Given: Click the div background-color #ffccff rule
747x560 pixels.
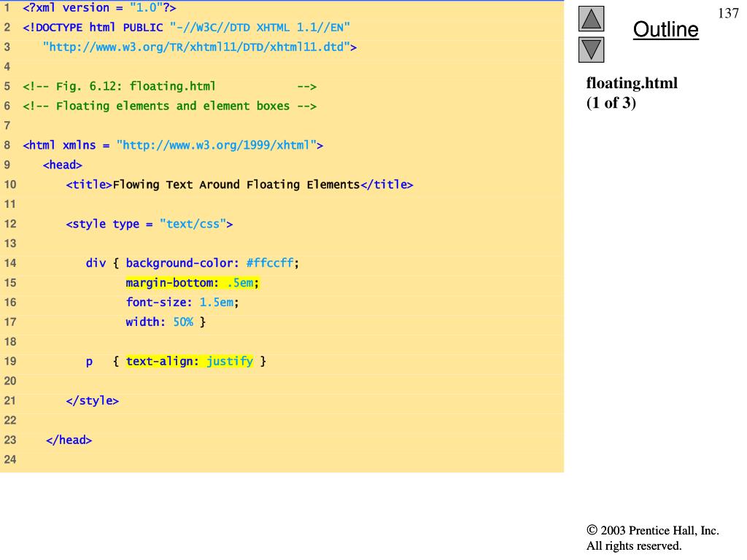Looking at the screenshot, I should click(193, 262).
